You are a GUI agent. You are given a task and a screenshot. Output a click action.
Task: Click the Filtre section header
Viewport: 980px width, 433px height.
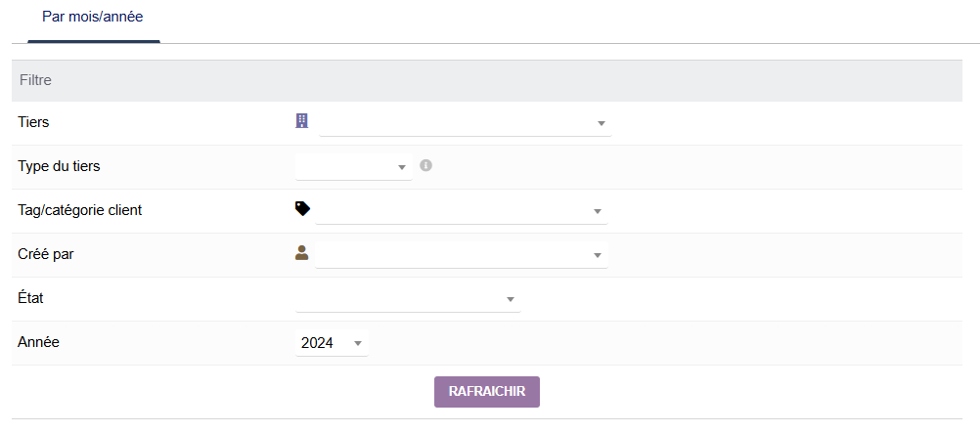(35, 80)
